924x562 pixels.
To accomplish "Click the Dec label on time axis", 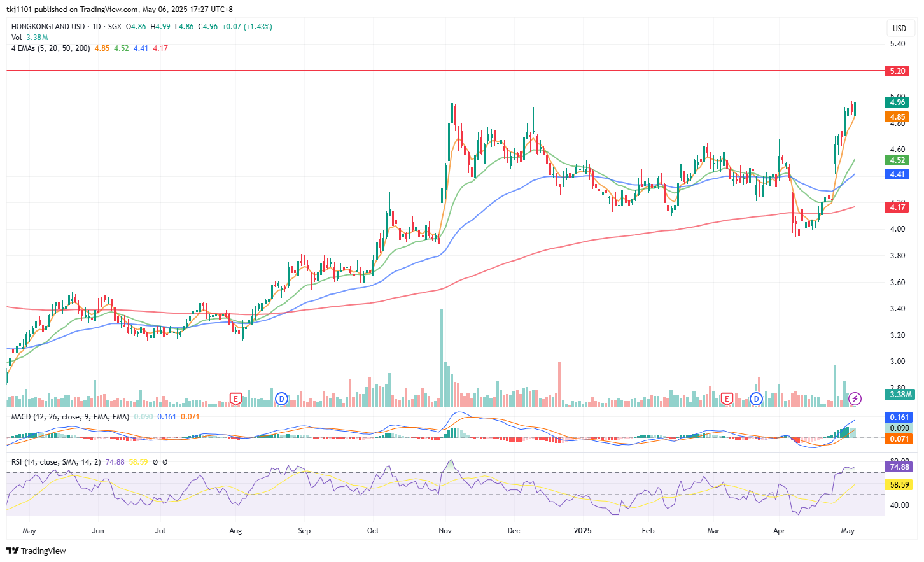I will click(514, 531).
